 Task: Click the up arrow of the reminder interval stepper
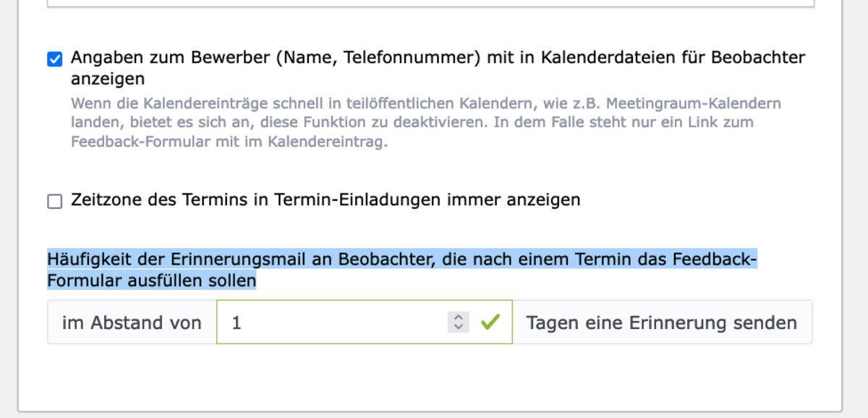click(457, 317)
